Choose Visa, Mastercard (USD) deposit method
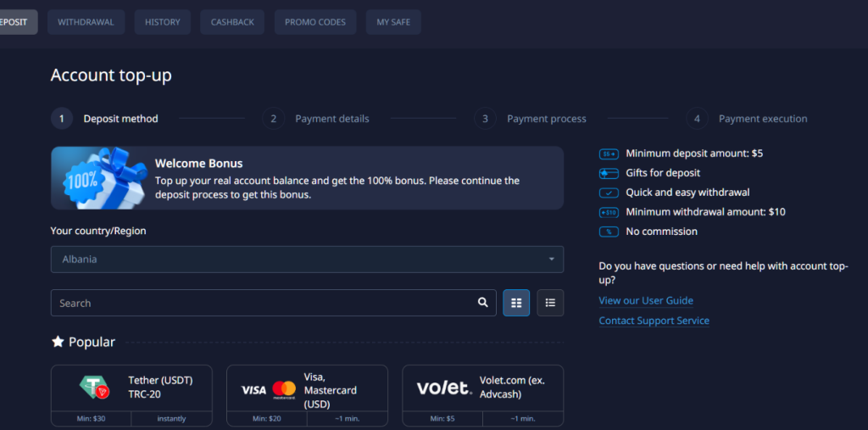Viewport: 868px width, 430px height. pyautogui.click(x=307, y=395)
